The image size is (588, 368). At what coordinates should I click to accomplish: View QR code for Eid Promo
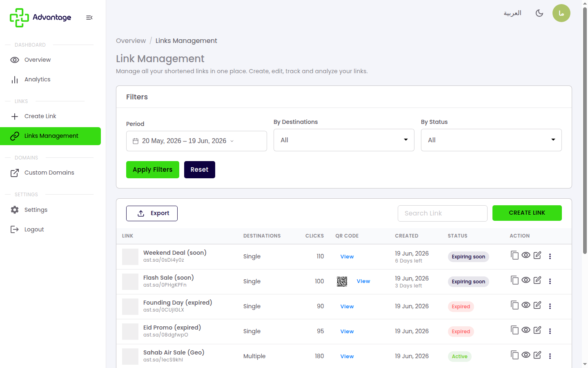click(x=347, y=332)
